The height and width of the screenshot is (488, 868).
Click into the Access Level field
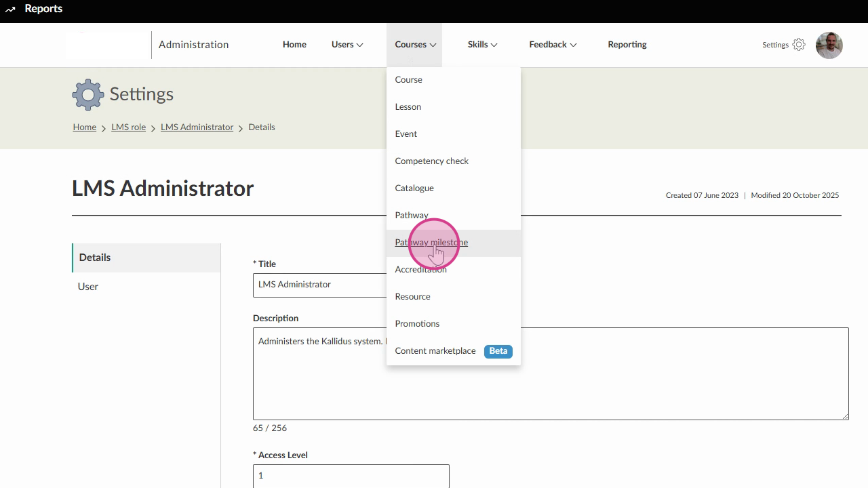coord(351,476)
